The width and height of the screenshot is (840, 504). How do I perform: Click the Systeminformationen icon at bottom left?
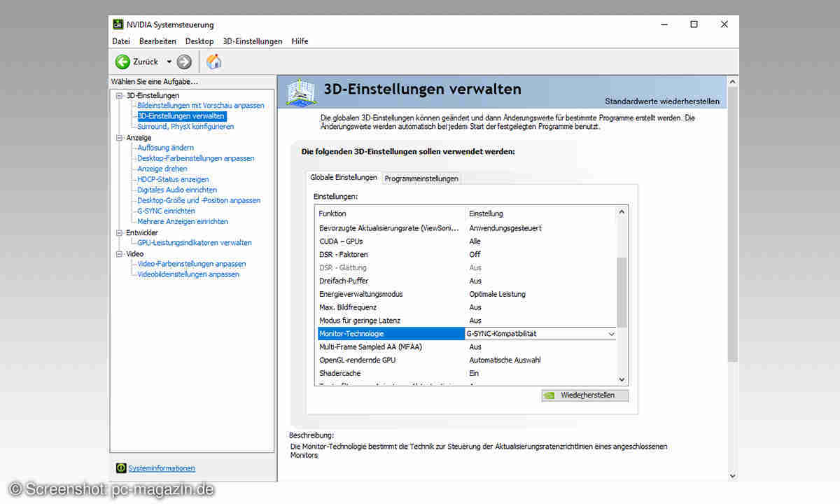coord(121,468)
